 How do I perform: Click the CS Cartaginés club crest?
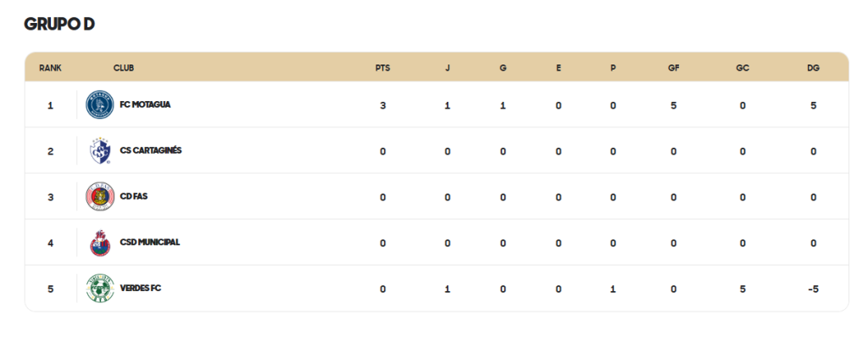[100, 151]
